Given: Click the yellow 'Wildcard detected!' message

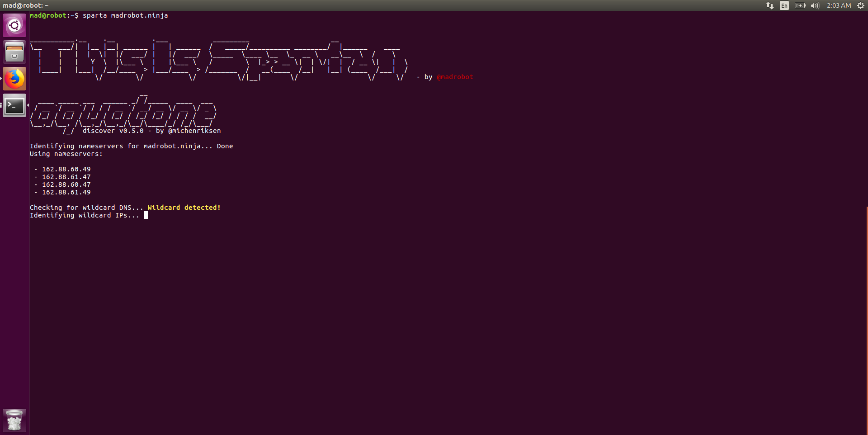Looking at the screenshot, I should [184, 208].
